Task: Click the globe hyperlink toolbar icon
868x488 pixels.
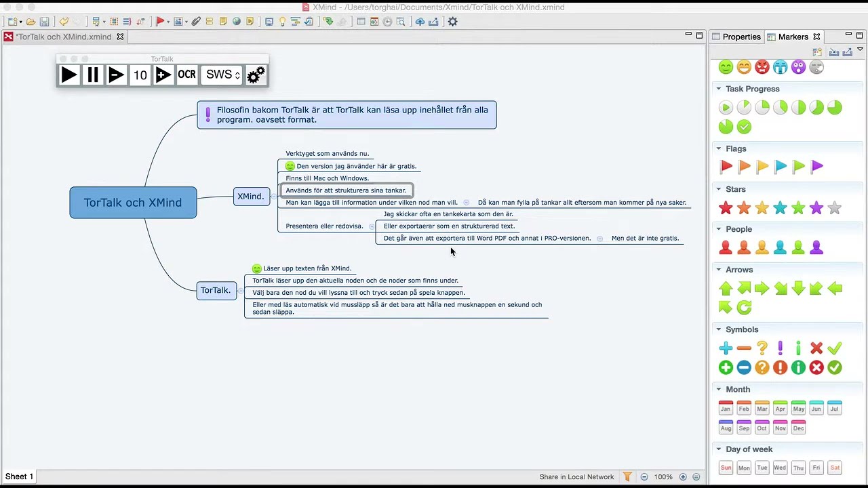Action: pyautogui.click(x=237, y=22)
